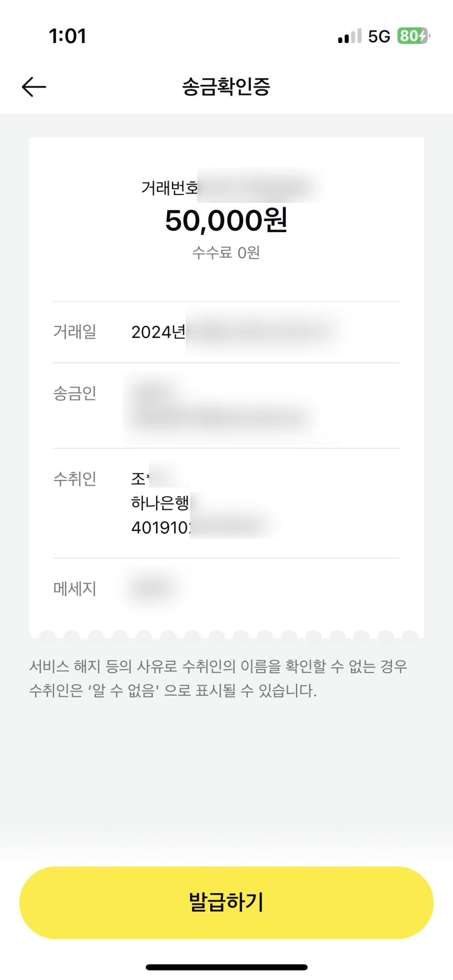
Task: Tap the 수수료 0원 fee text
Action: point(226,252)
